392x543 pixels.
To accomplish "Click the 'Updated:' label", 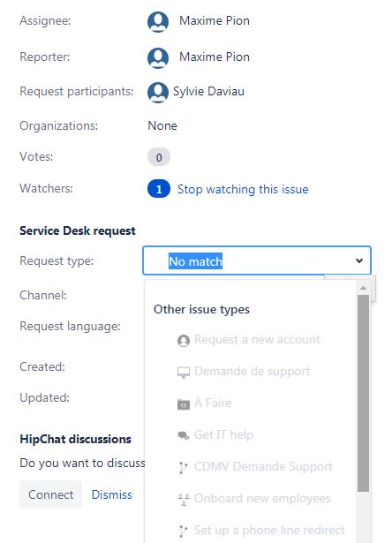I will 44,397.
